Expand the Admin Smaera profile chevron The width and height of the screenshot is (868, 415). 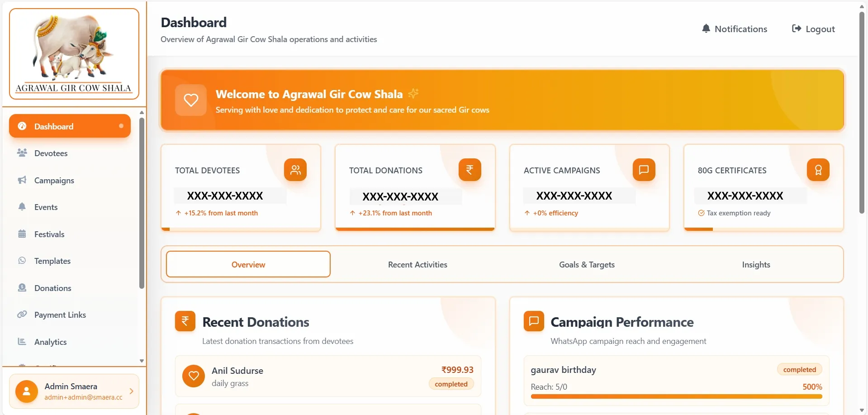point(131,391)
